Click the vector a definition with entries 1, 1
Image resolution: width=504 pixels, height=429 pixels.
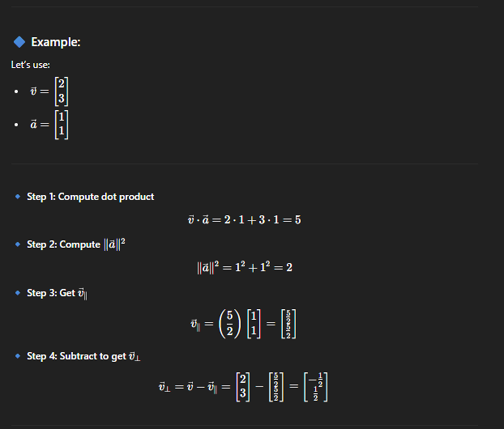pyautogui.click(x=49, y=124)
